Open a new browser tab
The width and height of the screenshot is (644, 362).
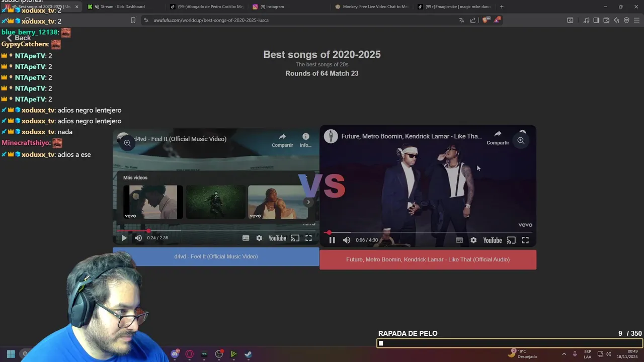pyautogui.click(x=502, y=7)
